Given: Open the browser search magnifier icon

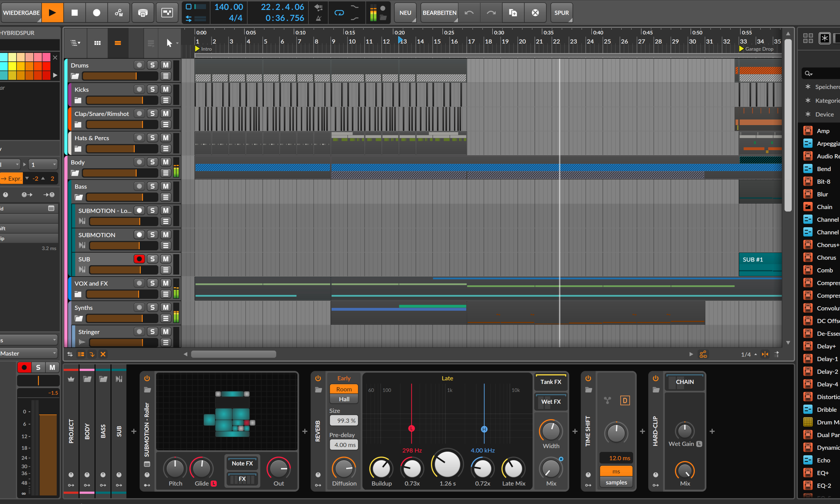Looking at the screenshot, I should click(809, 73).
